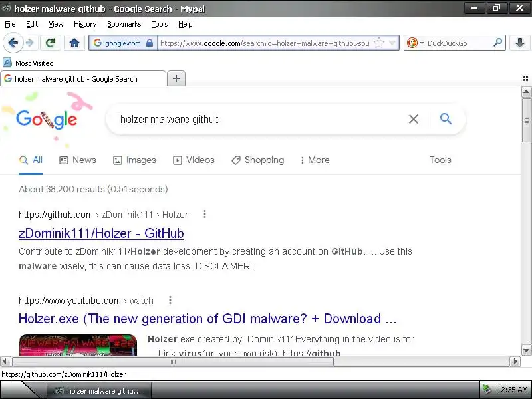
Task: Click the system tray network icon
Action: [487, 390]
